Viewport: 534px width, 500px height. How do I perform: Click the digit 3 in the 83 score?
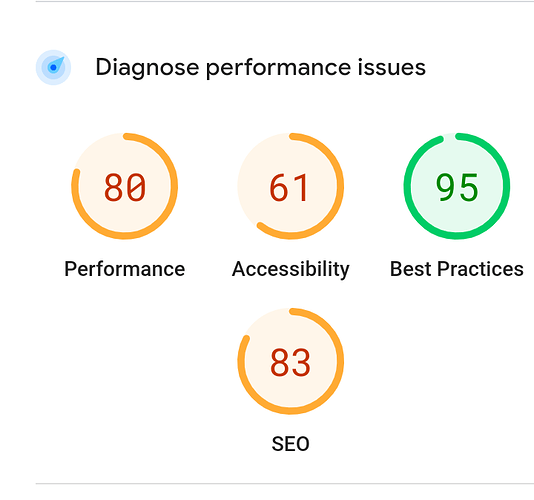[x=300, y=362]
